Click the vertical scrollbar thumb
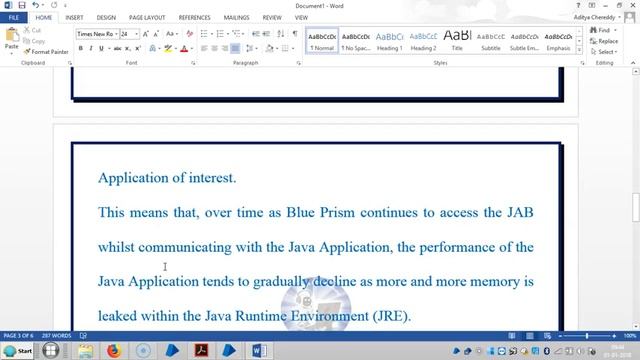640x360 pixels. coord(636,207)
